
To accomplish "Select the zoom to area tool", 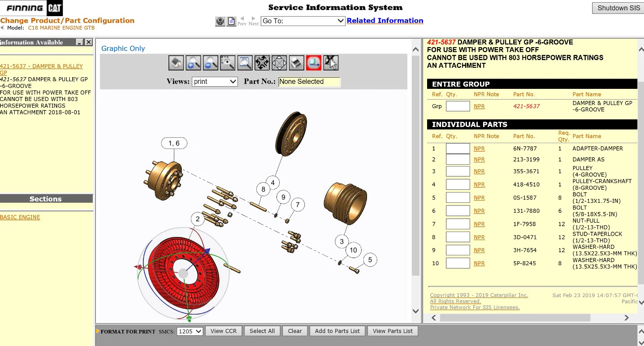I will (228, 63).
